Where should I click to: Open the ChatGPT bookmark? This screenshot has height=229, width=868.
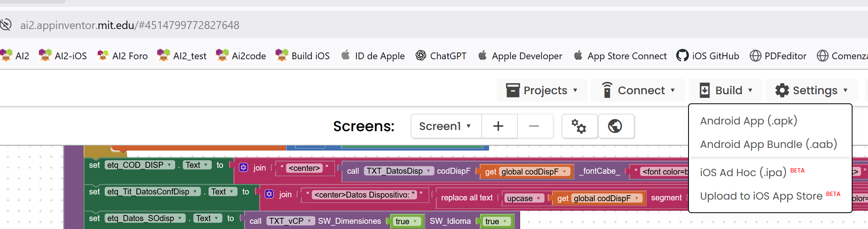pos(441,56)
